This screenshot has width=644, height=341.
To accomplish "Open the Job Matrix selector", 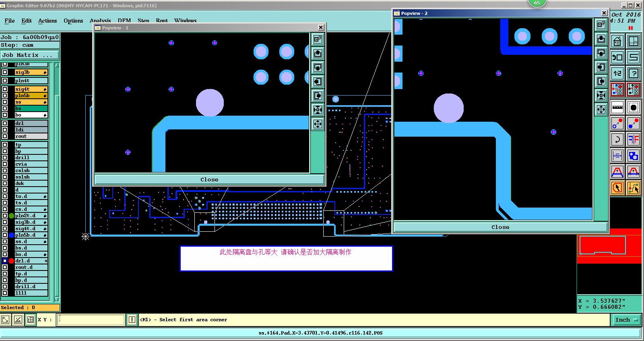I will click(30, 55).
